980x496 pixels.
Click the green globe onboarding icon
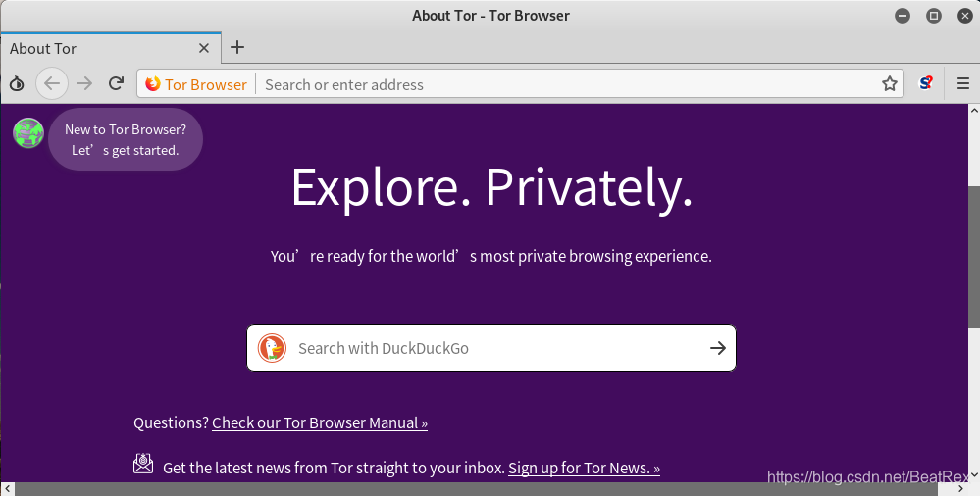click(x=28, y=133)
